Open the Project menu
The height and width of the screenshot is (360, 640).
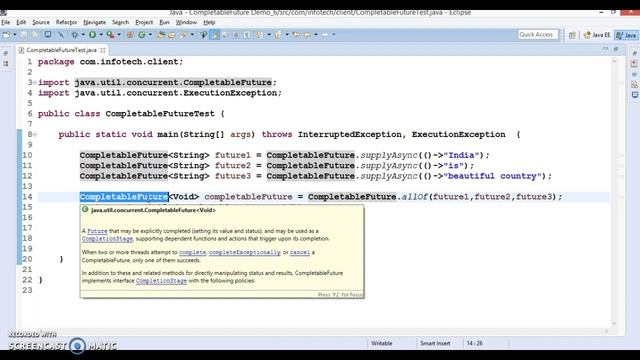tap(144, 22)
